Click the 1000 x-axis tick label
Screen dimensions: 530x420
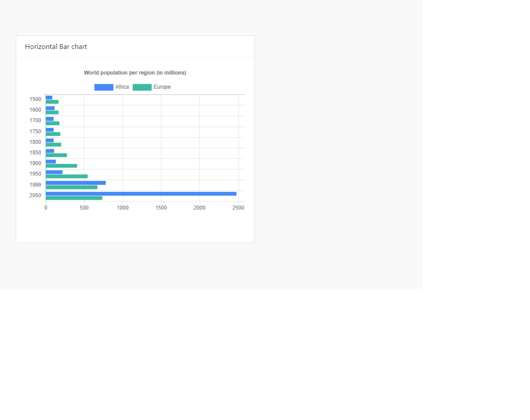click(123, 208)
